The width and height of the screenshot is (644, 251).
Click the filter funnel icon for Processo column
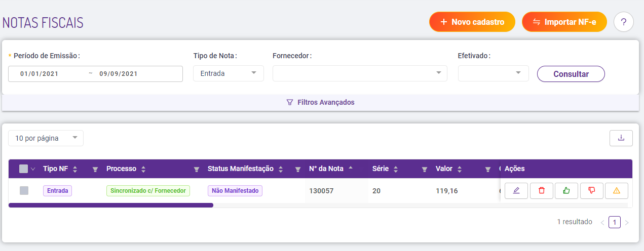pos(197,169)
